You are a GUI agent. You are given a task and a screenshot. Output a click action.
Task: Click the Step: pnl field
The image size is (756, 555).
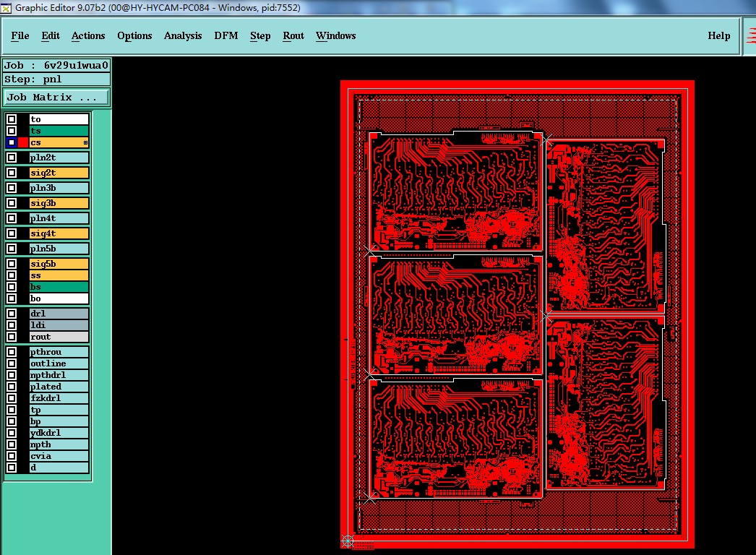coord(56,79)
